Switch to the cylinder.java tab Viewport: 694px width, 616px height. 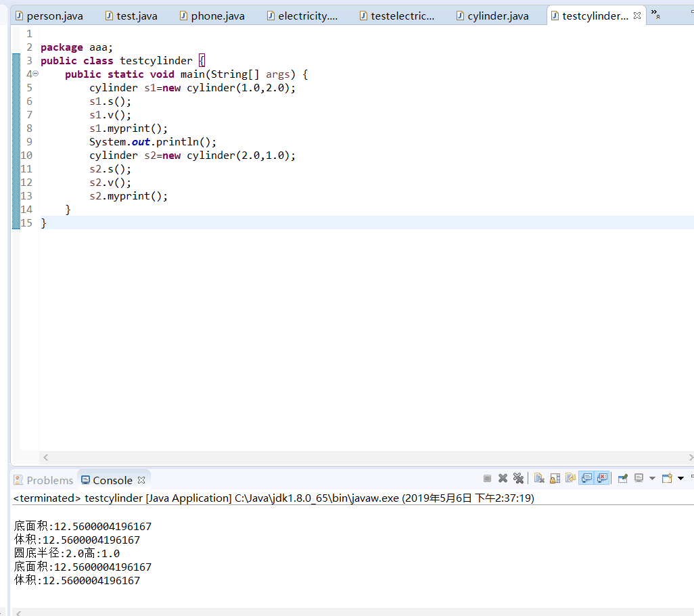pos(497,16)
